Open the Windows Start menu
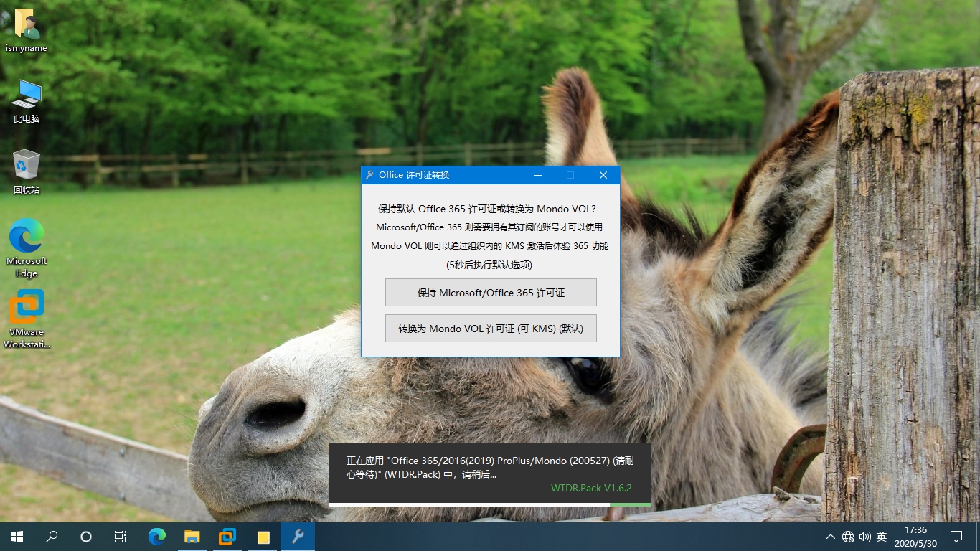Screen dimensions: 980x551 click(17, 537)
